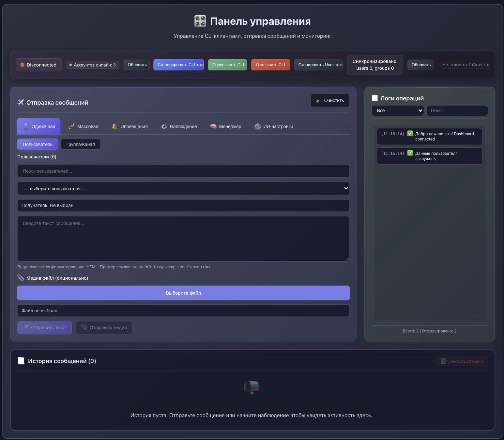Click the Disconnected status badge

coord(38,65)
